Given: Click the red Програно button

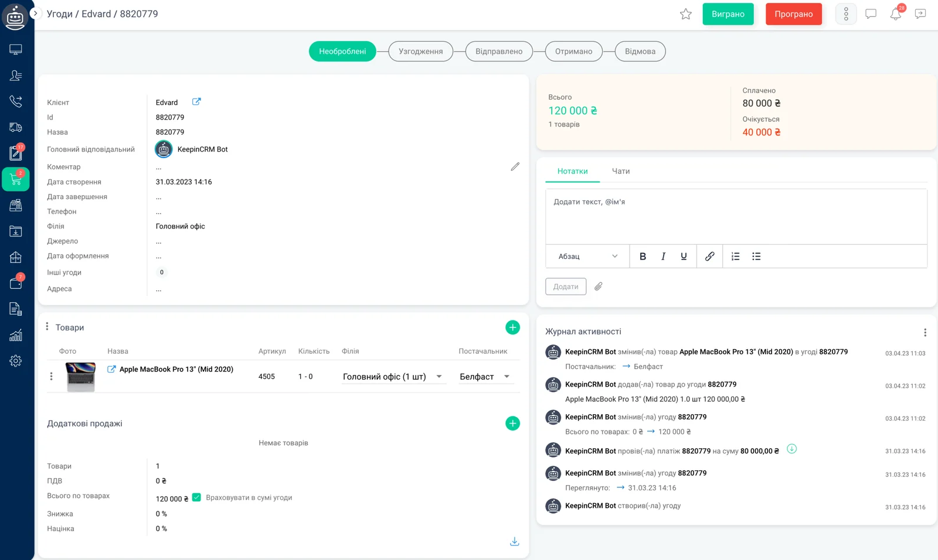Looking at the screenshot, I should pos(794,14).
